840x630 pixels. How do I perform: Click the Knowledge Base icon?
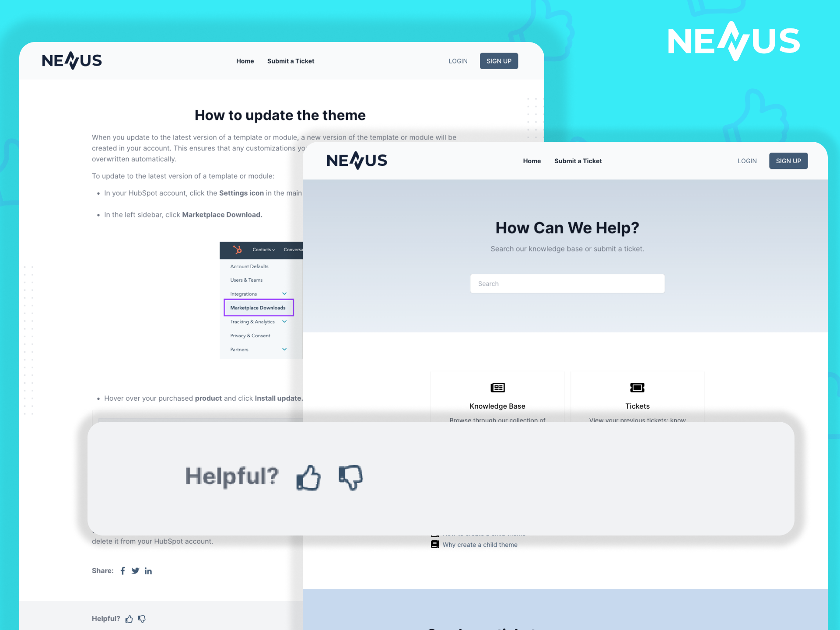pos(497,387)
